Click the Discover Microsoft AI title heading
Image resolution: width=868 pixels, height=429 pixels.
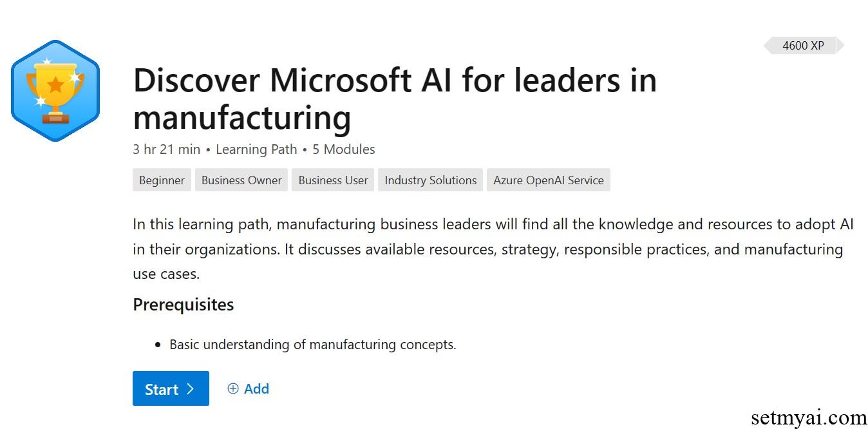[395, 99]
